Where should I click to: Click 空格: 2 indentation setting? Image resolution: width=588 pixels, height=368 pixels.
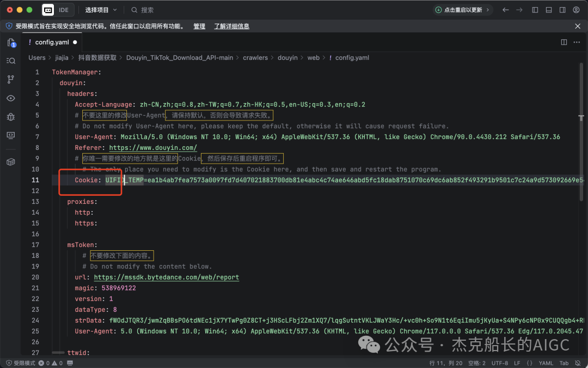point(477,363)
